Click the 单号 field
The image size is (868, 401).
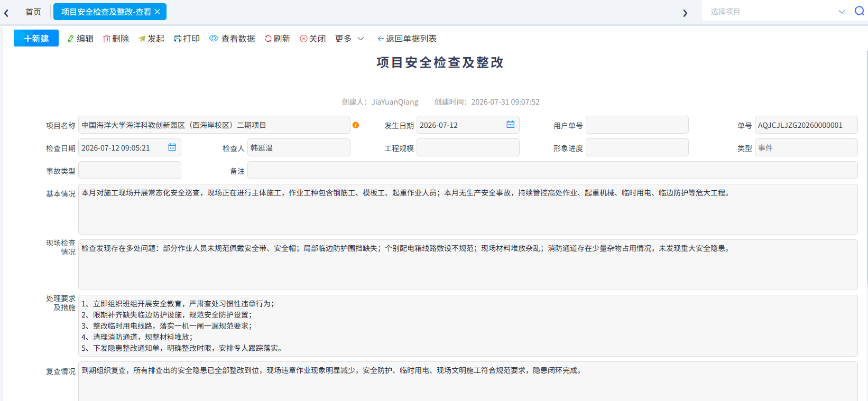[x=806, y=125]
